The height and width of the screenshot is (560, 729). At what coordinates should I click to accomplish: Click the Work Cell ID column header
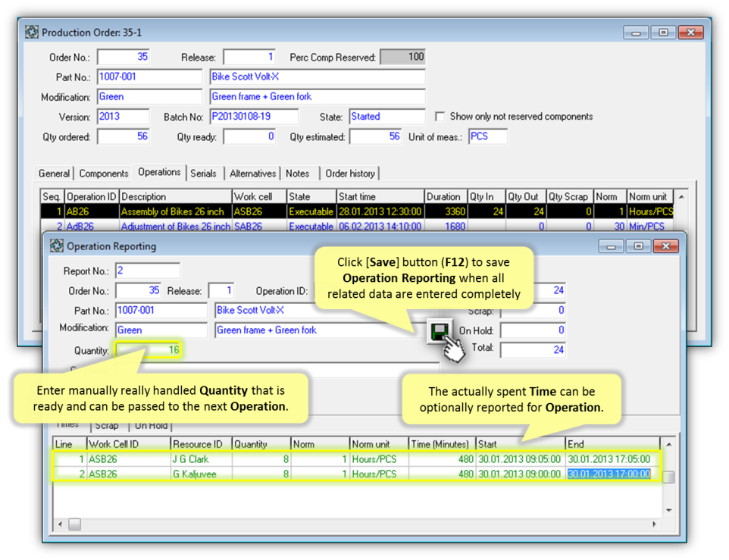pos(129,444)
